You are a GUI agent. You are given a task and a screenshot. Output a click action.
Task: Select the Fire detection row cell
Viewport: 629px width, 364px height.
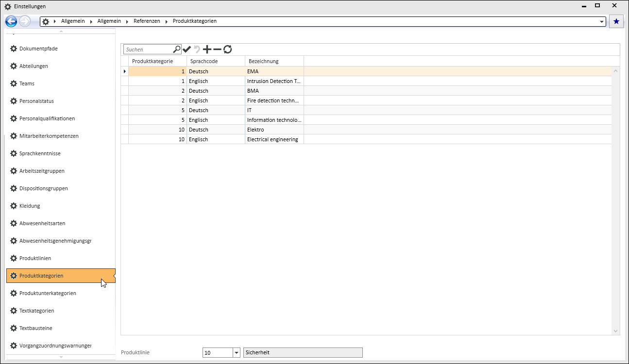[x=274, y=100]
